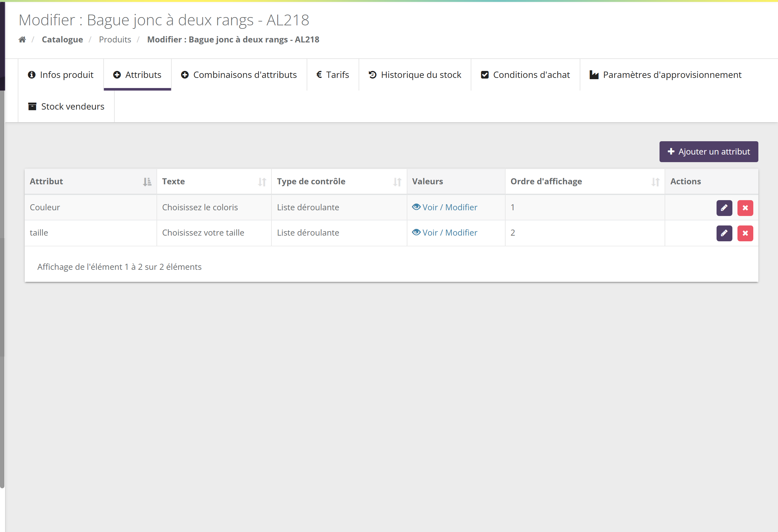Click the 'Choisissez votre taille' text cell
This screenshot has height=532, width=778.
pos(214,233)
